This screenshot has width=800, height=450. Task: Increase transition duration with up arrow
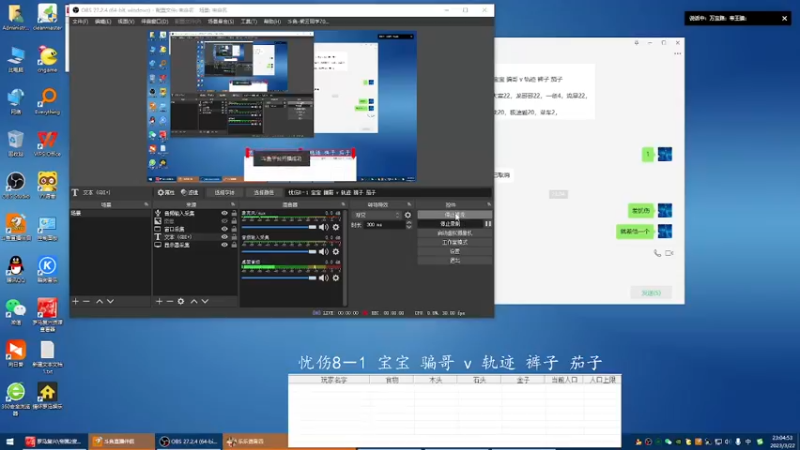tap(409, 222)
